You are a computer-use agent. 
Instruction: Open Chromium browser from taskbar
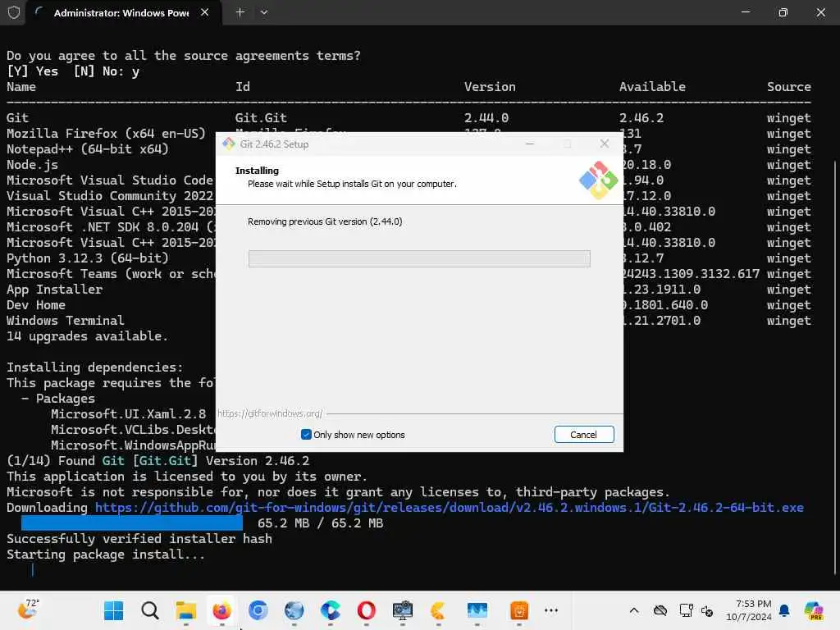pyautogui.click(x=258, y=610)
